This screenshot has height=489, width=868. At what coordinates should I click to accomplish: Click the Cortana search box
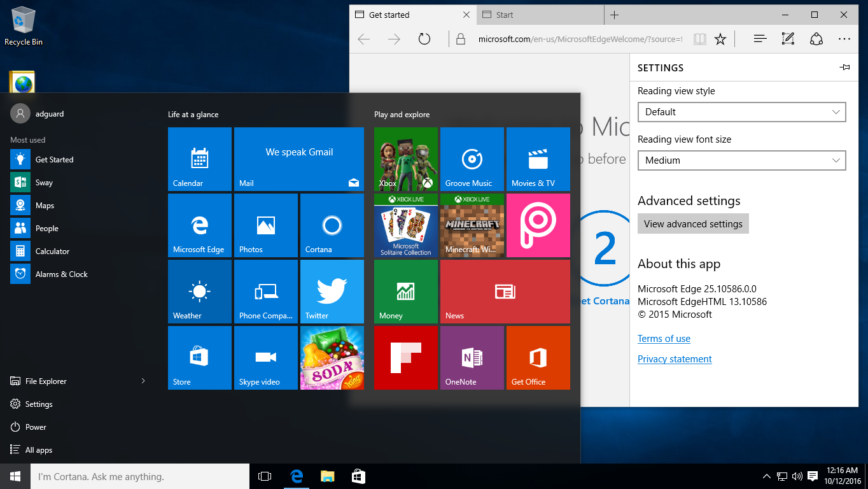(x=140, y=476)
